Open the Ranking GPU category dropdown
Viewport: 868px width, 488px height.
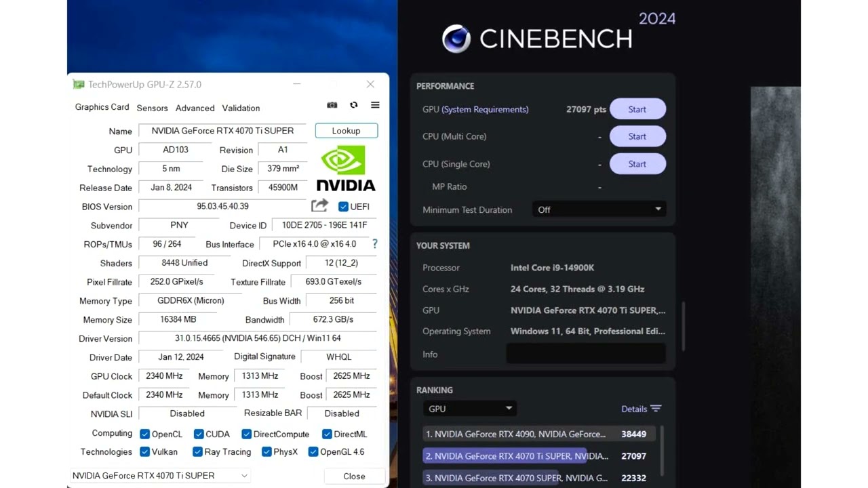[470, 409]
